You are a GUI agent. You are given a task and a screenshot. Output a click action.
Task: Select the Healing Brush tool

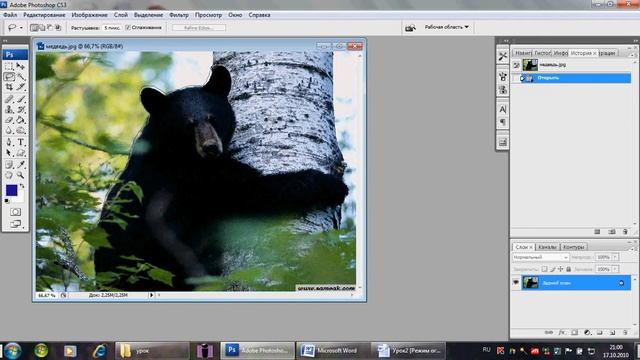tap(9, 99)
